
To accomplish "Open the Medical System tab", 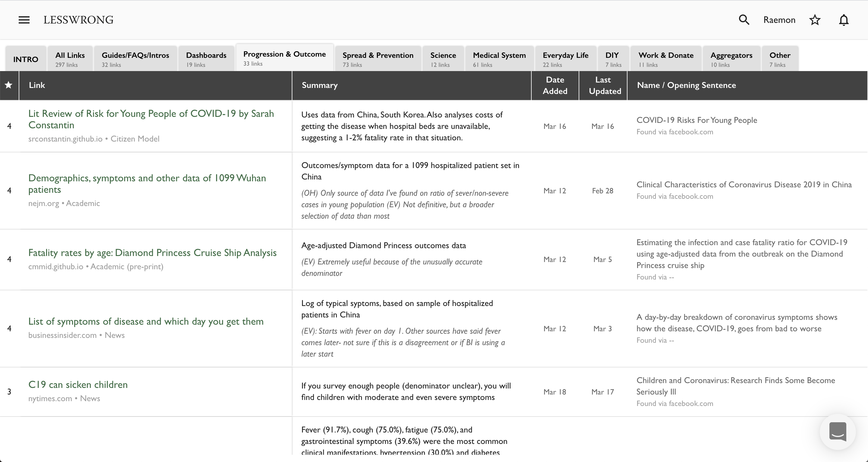I will (499, 59).
